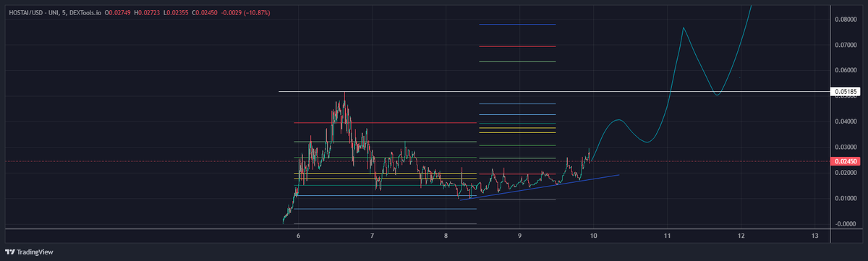The height and width of the screenshot is (261, 868).
Task: Click the 0.06000 price axis label
Action: [x=846, y=70]
